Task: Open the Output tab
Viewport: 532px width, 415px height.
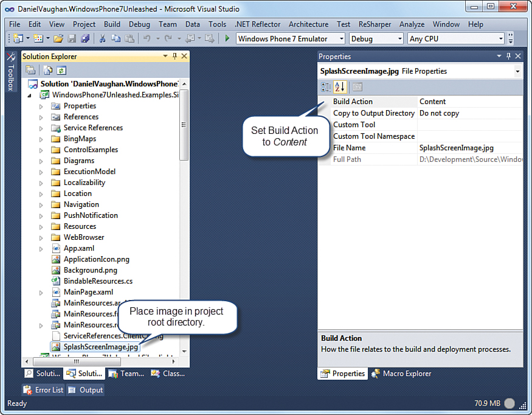Action: click(x=86, y=390)
